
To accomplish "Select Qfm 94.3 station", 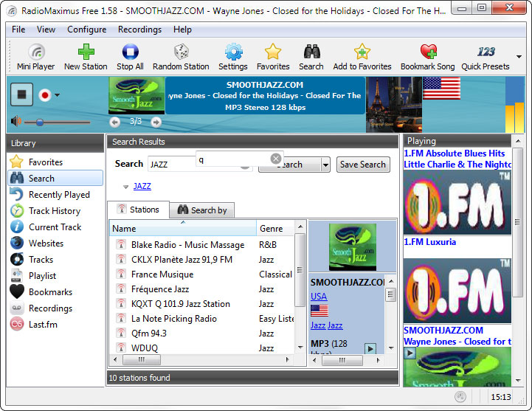I will (x=202, y=334).
